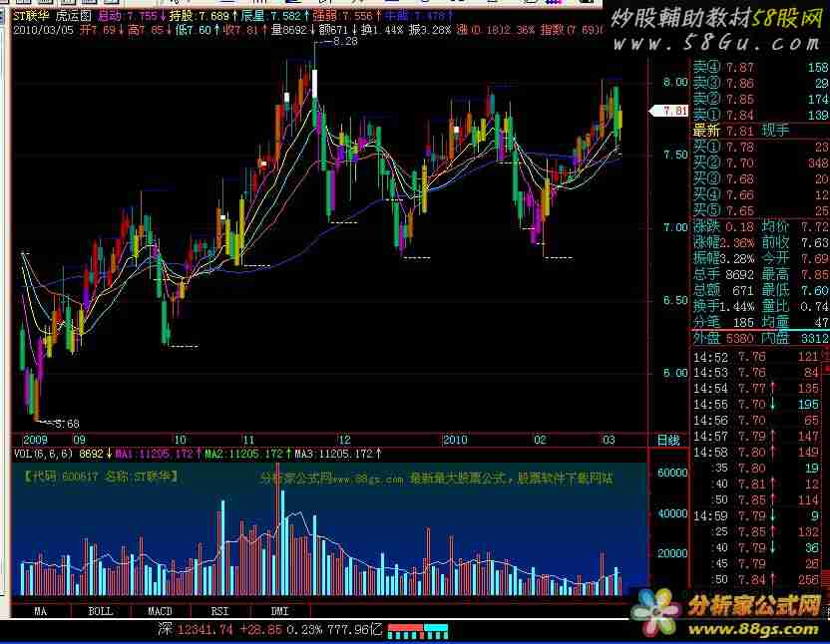The image size is (830, 644).
Task: Click the 涨跌 0.18 change value
Action: 724,227
